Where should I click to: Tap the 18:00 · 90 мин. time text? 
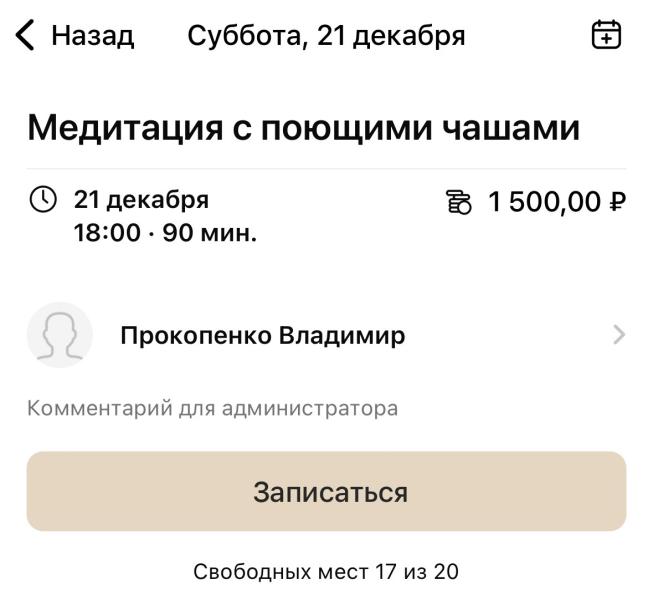(x=165, y=232)
